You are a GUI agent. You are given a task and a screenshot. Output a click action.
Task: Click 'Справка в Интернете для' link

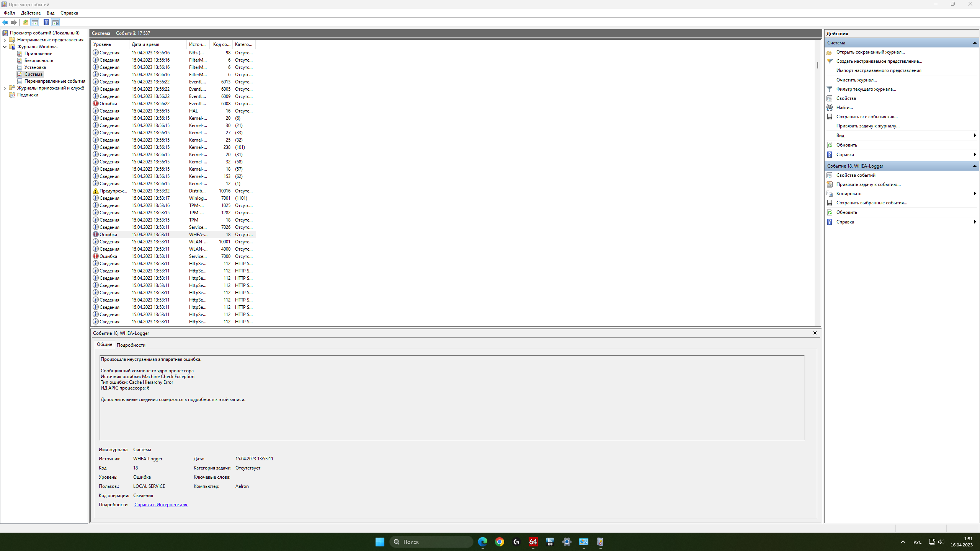pos(161,505)
